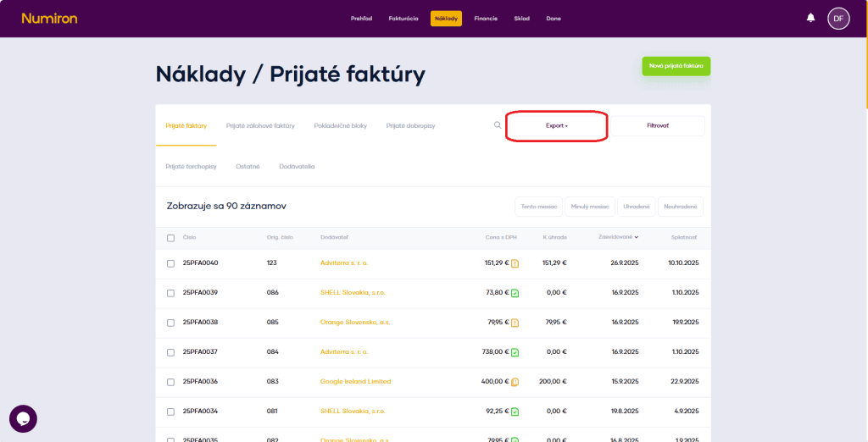Switch to Prijaté zálohové faktúry tab
Screen dimensions: 868x442
point(260,126)
